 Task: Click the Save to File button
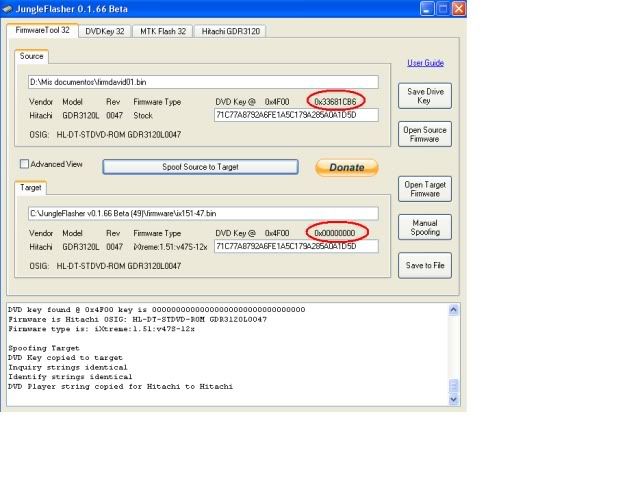coord(425,266)
